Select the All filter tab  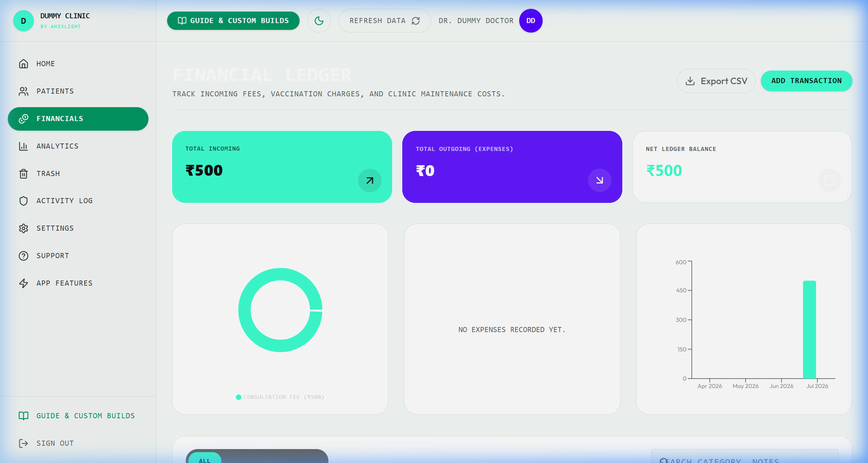point(205,459)
